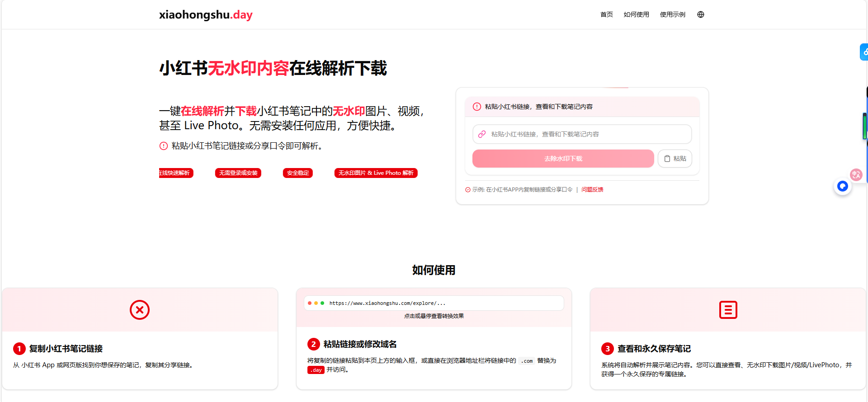Go to 首页 in the navigation
This screenshot has width=868, height=402.
607,14
